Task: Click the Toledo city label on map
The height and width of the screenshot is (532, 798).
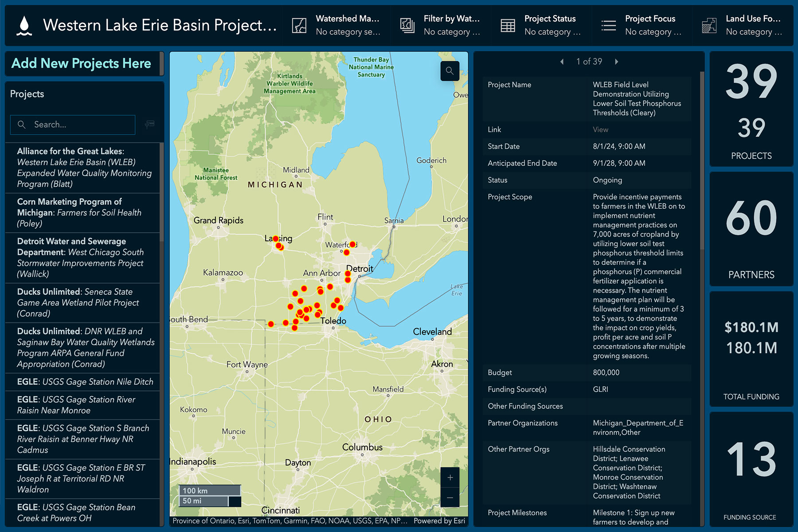Action: tap(333, 321)
